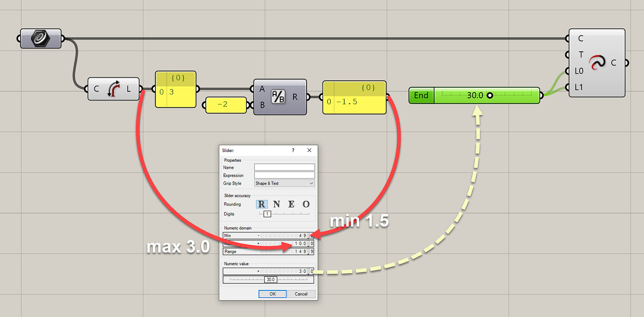
Task: Select the "O" odd-numbers rounding icon
Action: [307, 204]
